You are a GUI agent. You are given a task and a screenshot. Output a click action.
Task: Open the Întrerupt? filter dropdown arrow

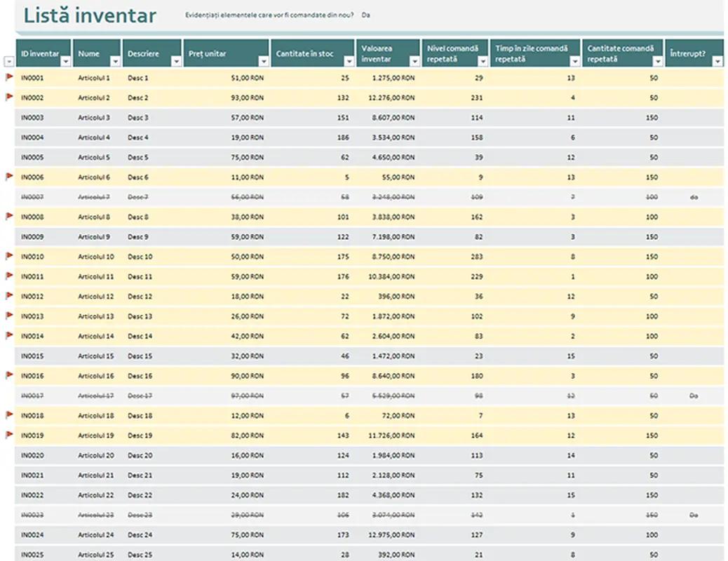717,62
